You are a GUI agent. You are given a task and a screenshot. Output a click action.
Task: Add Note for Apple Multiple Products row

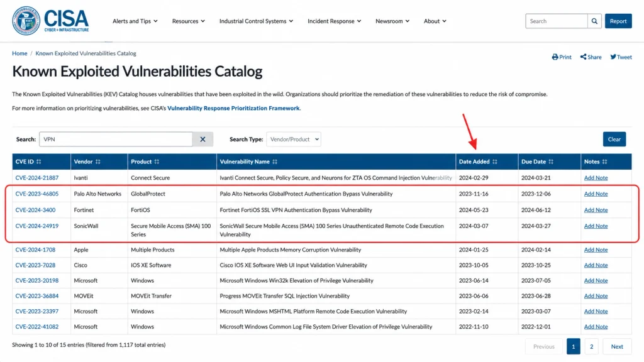tap(596, 250)
